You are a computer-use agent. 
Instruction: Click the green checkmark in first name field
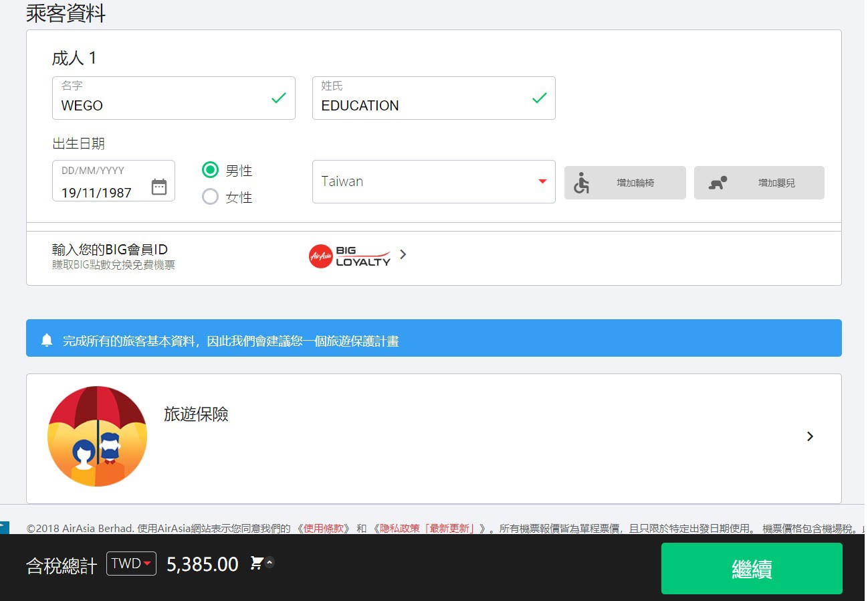(278, 98)
